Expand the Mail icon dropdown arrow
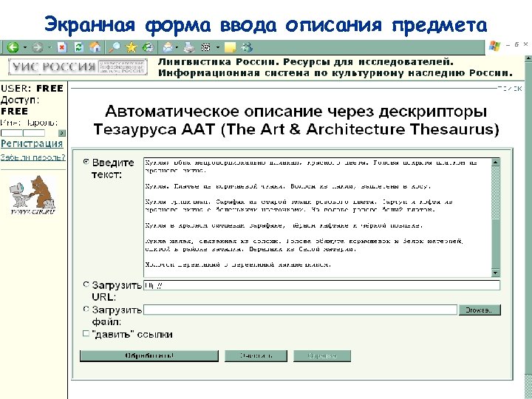The width and height of the screenshot is (532, 399). coord(177,47)
